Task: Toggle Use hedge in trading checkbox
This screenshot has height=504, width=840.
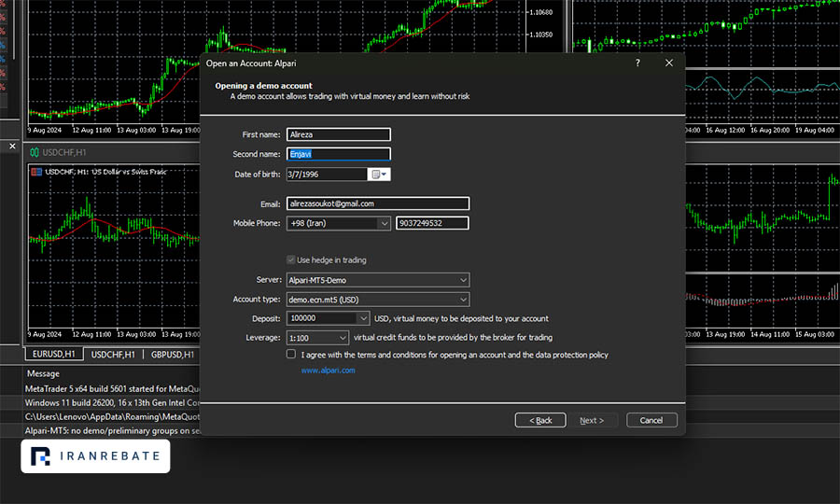Action: [291, 259]
